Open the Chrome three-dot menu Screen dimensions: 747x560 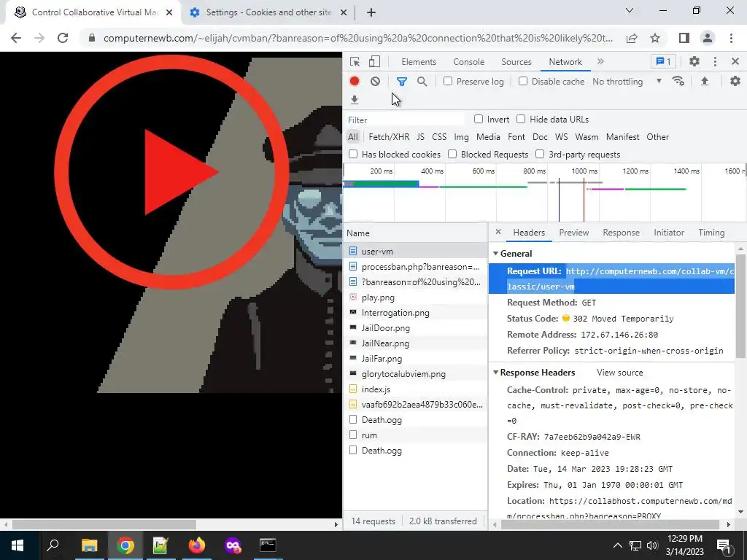point(731,38)
